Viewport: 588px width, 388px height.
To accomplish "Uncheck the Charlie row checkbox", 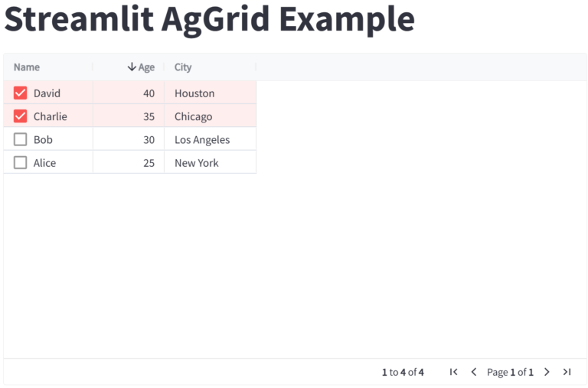I will (x=20, y=116).
